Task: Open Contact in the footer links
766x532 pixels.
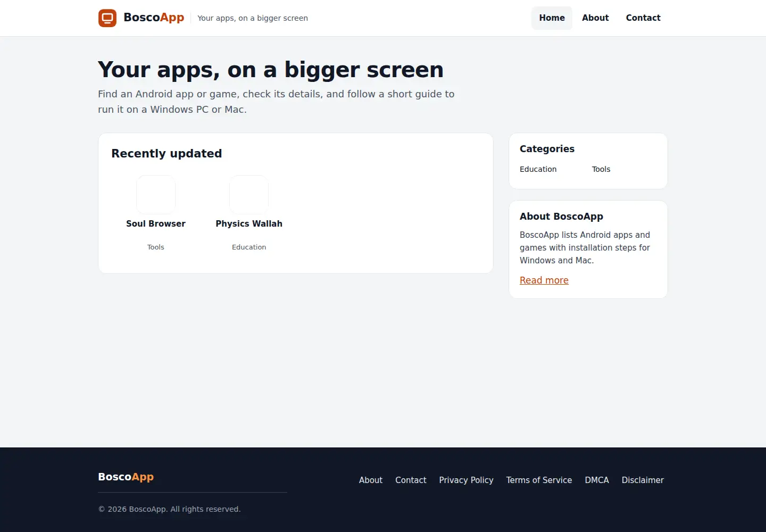Action: point(411,480)
